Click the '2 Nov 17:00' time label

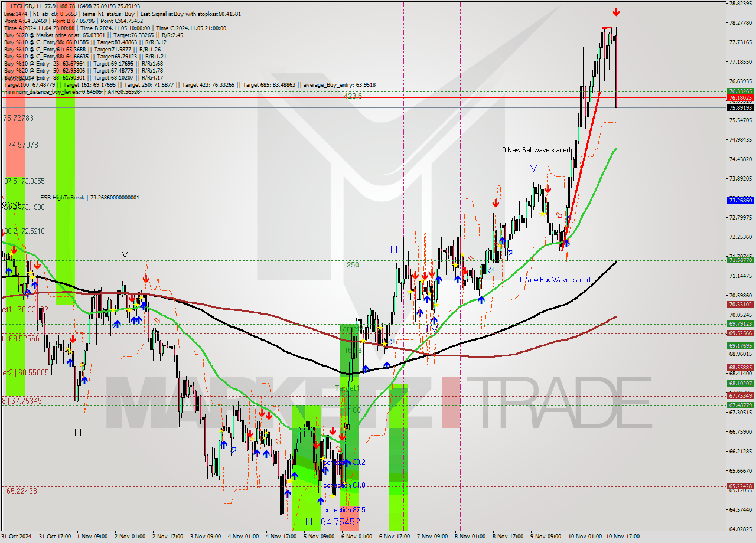pos(168,537)
